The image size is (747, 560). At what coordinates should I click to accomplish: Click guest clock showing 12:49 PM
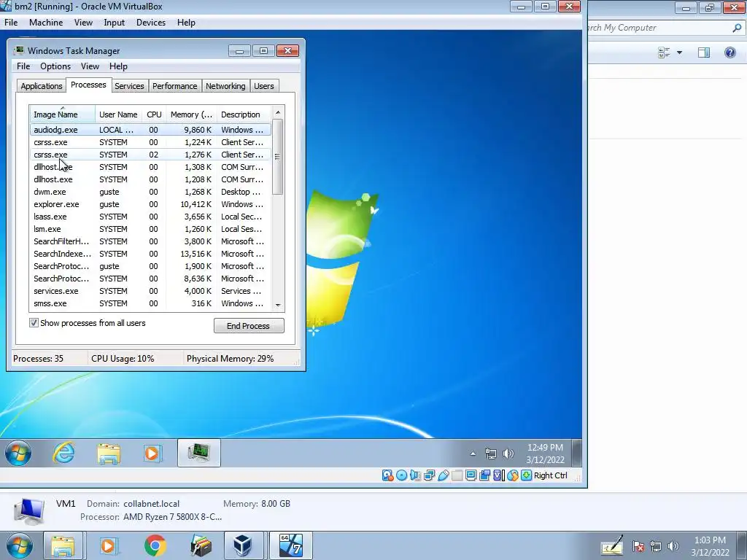pyautogui.click(x=545, y=454)
